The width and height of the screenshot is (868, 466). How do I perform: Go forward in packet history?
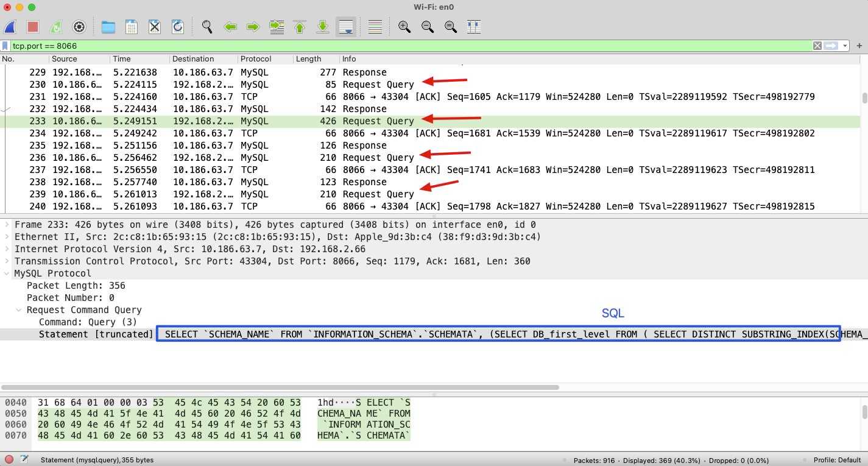tap(253, 27)
